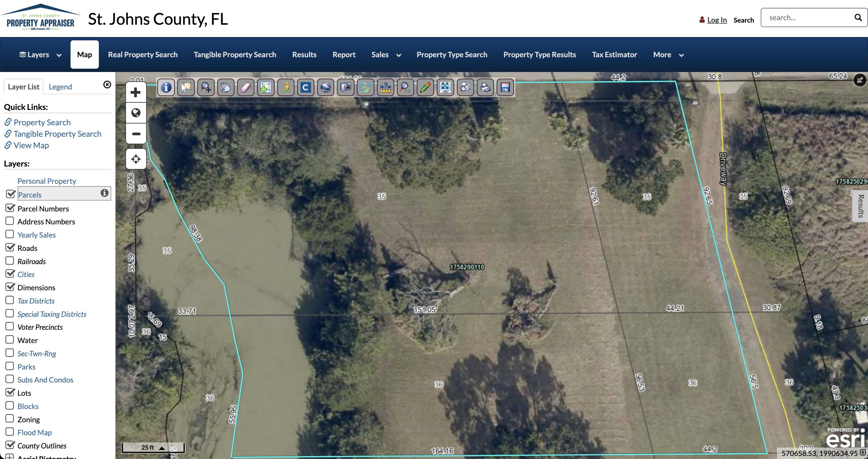
Task: Select the Identify info tool
Action: [x=166, y=88]
